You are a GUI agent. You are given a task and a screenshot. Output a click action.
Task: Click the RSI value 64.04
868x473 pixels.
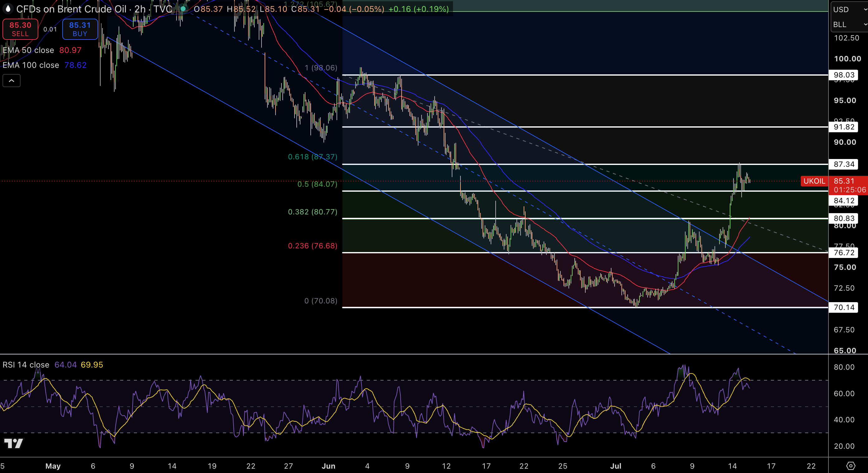tap(66, 365)
